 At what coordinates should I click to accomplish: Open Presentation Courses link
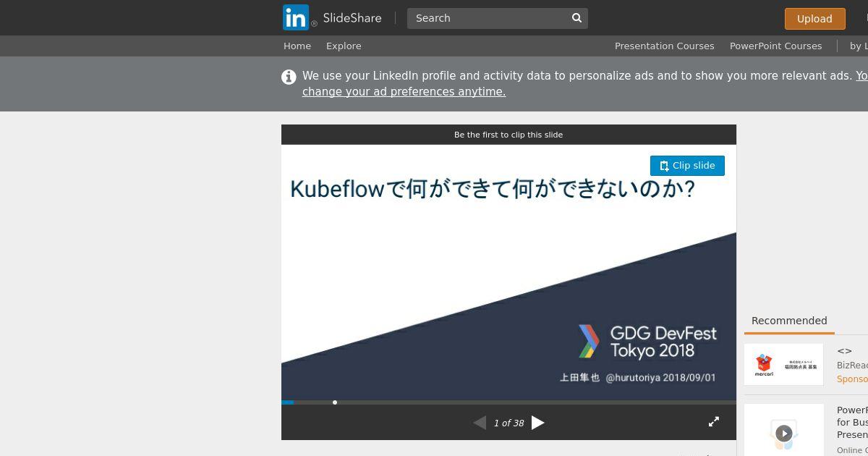[665, 46]
